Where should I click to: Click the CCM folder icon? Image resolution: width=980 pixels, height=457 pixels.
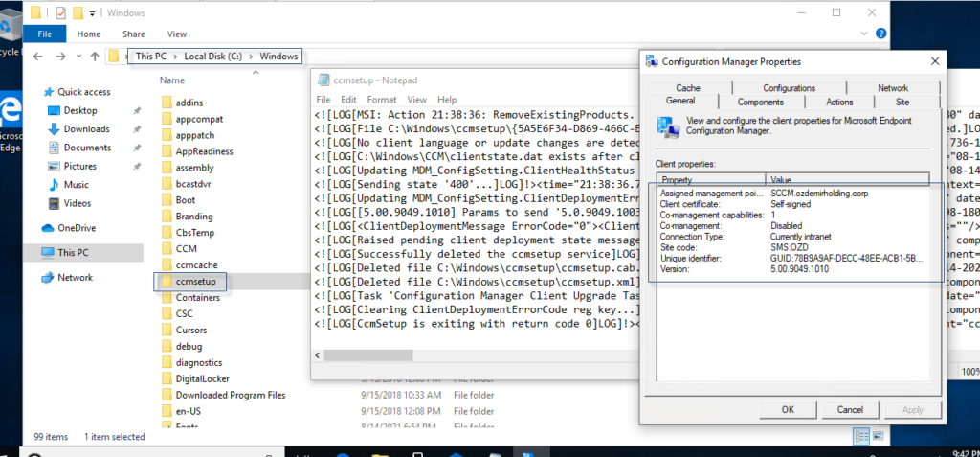click(x=167, y=248)
